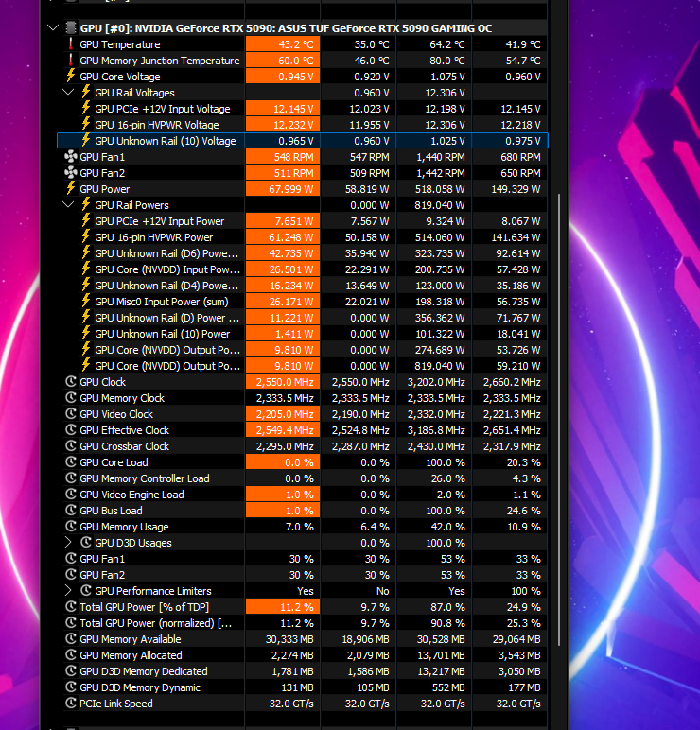Click lightning icon beside GPU 16-pin HVPWR Power
Viewport: 700px width, 730px height.
[x=86, y=237]
